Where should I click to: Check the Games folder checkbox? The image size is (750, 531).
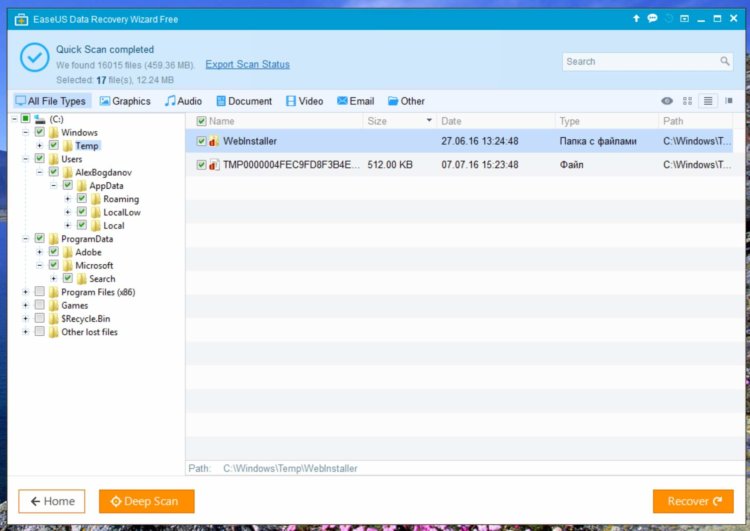click(x=40, y=305)
